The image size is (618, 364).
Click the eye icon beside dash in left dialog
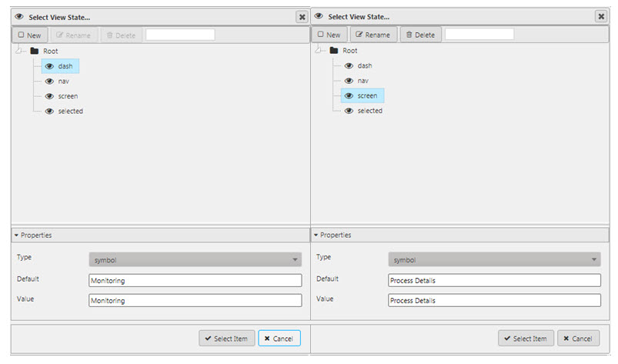tap(49, 66)
